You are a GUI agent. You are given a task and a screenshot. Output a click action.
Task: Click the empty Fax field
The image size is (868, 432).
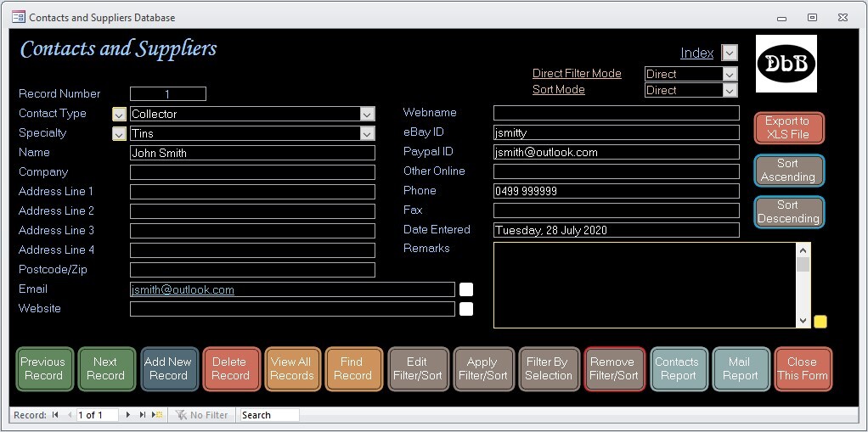coord(616,210)
